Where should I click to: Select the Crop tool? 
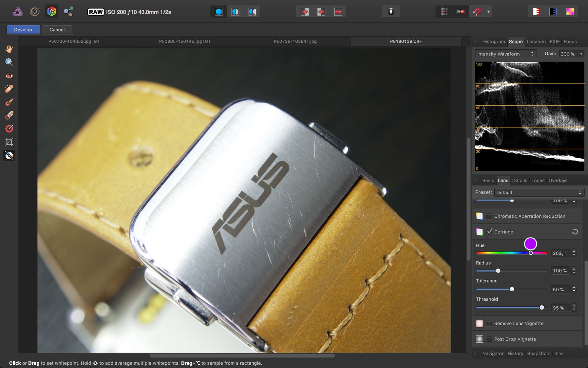(9, 142)
